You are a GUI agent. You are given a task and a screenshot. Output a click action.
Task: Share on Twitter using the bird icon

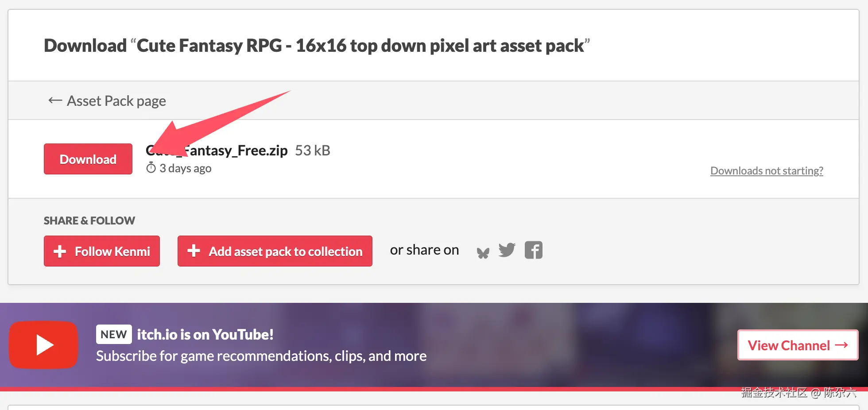point(507,250)
